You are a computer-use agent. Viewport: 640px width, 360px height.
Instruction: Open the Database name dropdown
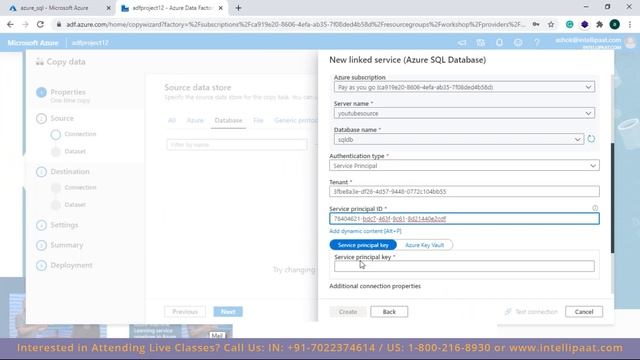[458, 139]
